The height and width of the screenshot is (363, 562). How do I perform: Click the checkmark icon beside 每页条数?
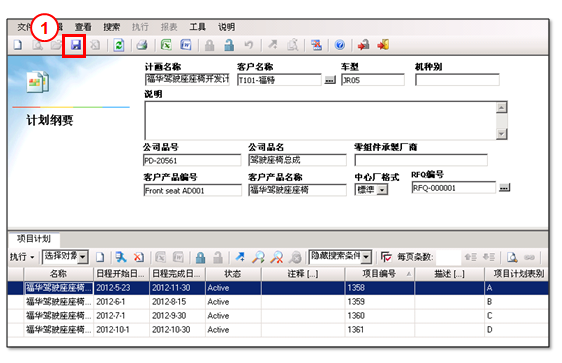coord(386,257)
